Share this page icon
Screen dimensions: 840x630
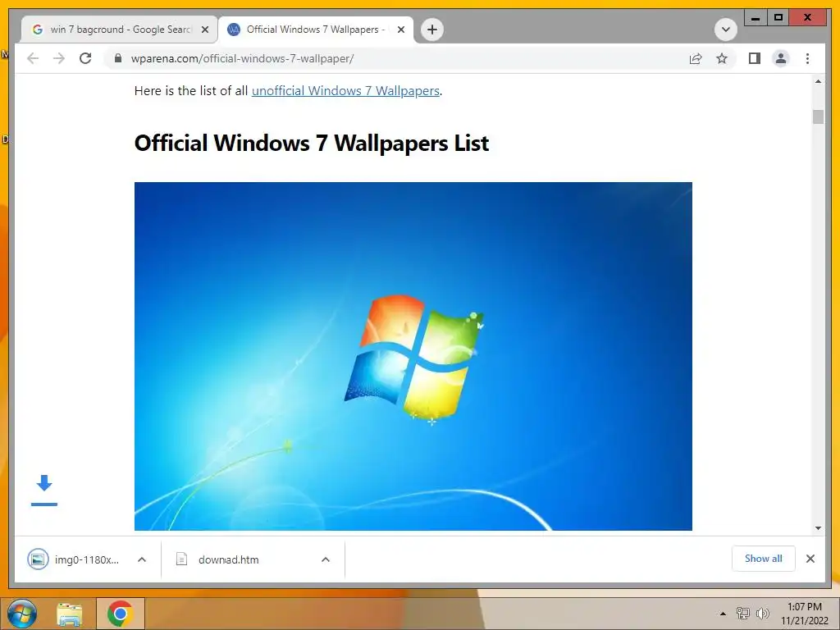click(x=696, y=58)
